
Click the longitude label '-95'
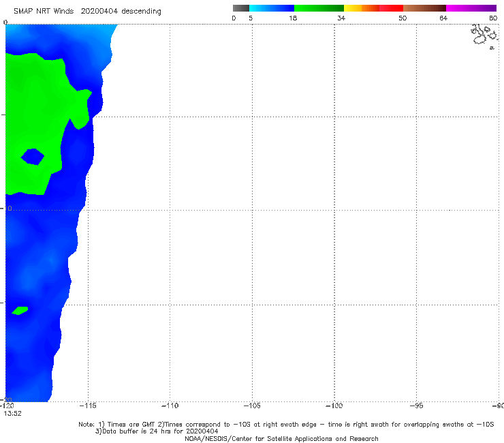tap(416, 406)
